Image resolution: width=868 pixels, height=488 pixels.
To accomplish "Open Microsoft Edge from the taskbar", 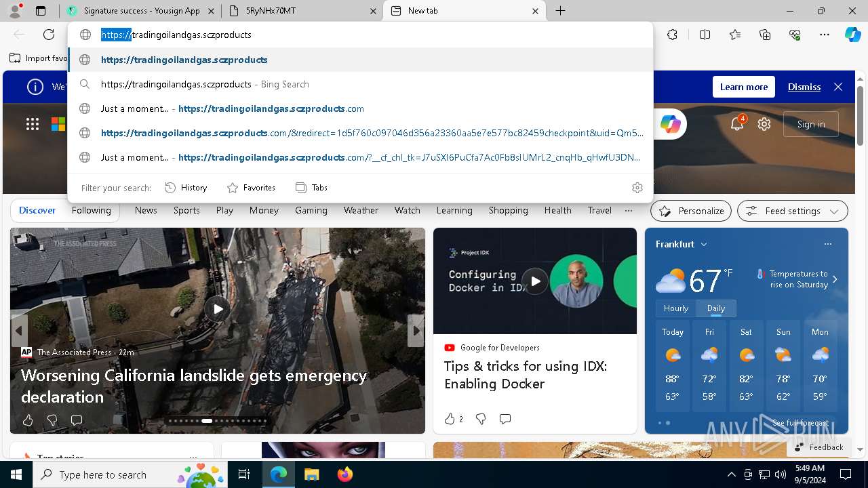I will point(279,474).
